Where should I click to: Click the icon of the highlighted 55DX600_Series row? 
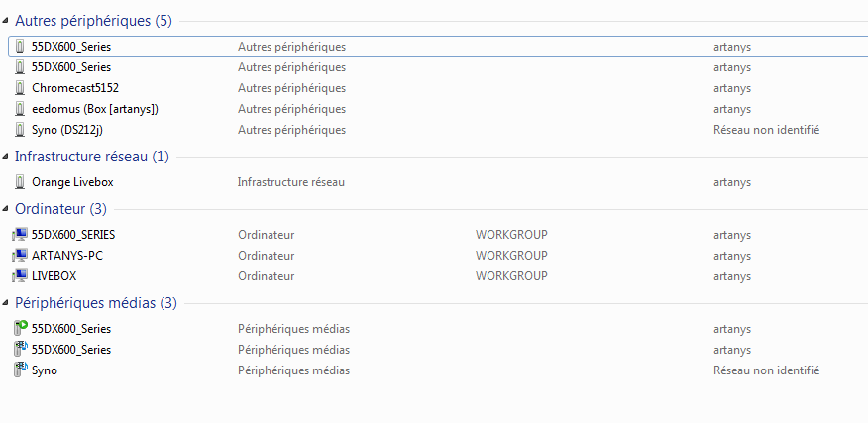pos(20,47)
